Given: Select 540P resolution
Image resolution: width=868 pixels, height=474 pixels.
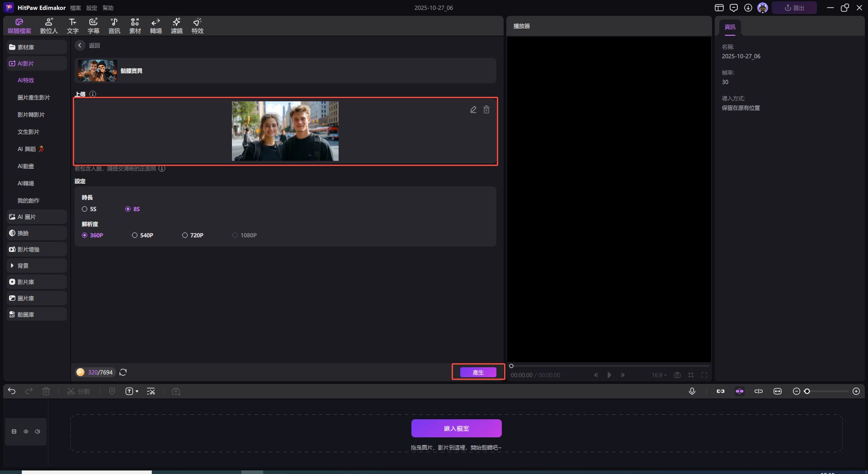Looking at the screenshot, I should [135, 235].
